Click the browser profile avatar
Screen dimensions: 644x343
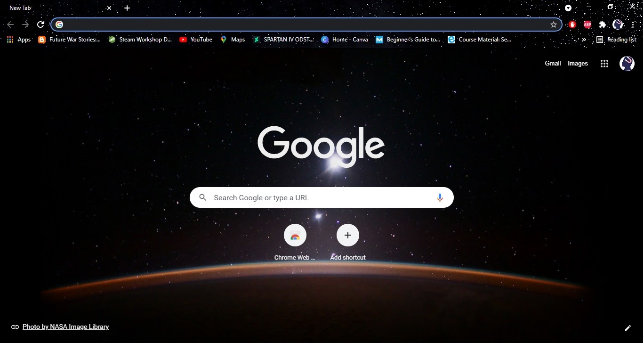pyautogui.click(x=618, y=24)
